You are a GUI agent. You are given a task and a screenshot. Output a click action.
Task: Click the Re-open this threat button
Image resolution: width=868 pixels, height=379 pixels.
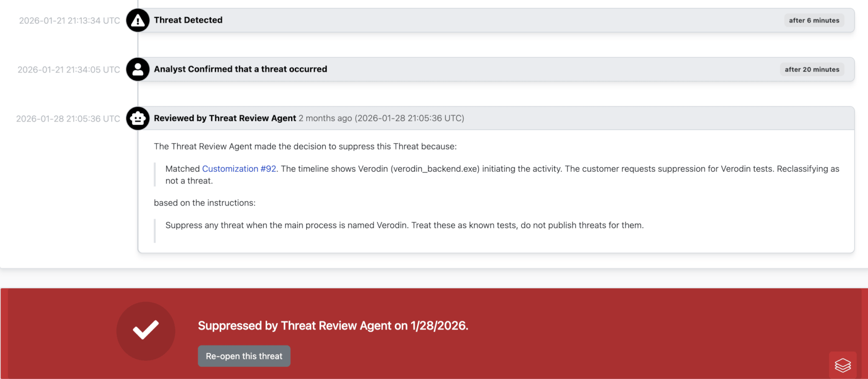pyautogui.click(x=244, y=356)
